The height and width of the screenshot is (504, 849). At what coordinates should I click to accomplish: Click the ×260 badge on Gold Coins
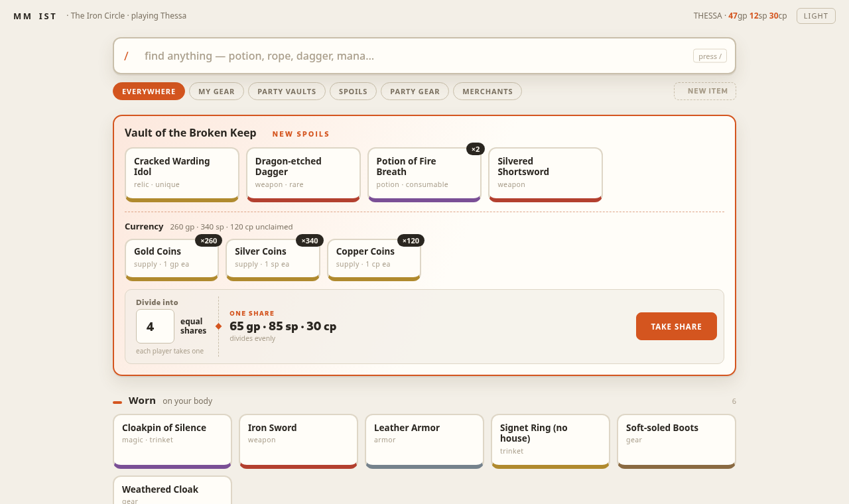pyautogui.click(x=209, y=241)
